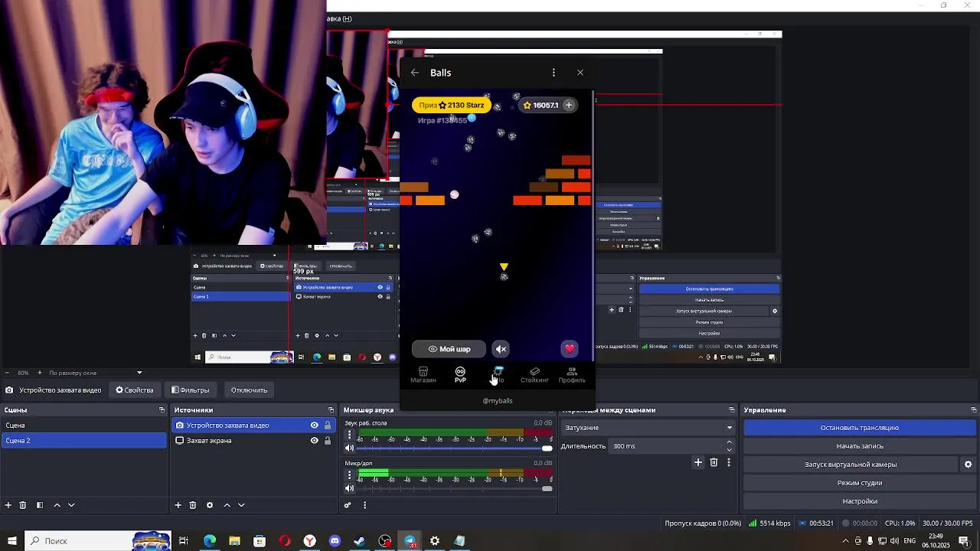980x551 pixels.
Task: Go back using the Balls window arrow
Action: [x=414, y=73]
